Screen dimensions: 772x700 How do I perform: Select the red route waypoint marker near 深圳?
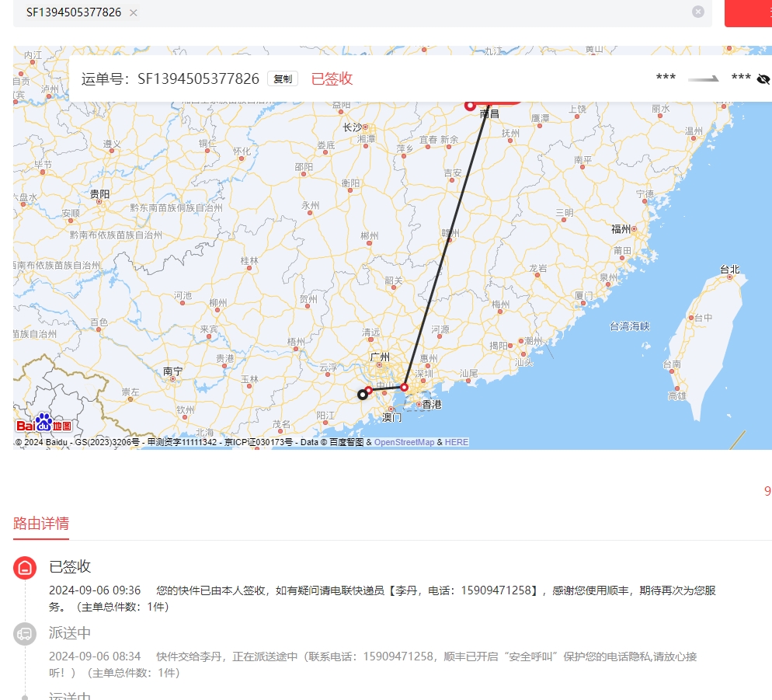pyautogui.click(x=404, y=388)
